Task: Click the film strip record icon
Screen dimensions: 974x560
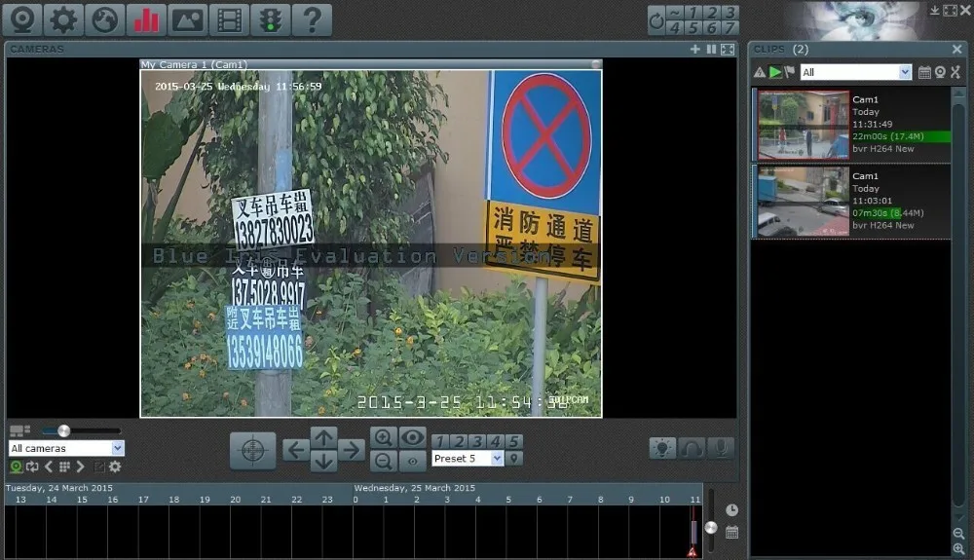Action: tap(229, 19)
